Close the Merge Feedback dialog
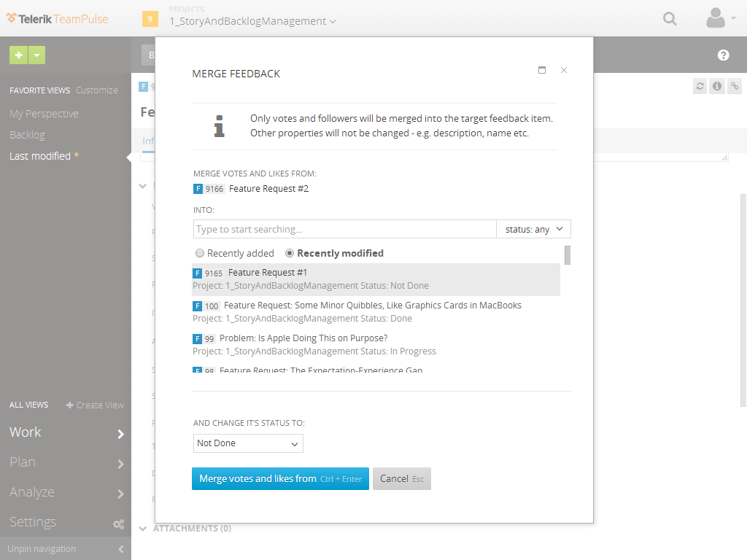Viewport: 747px width, 560px height. [564, 70]
